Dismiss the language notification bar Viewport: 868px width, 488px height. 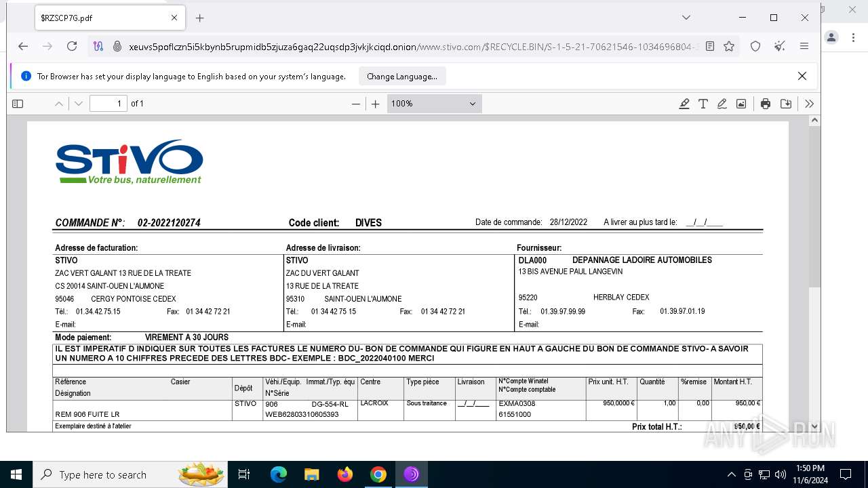[x=802, y=76]
